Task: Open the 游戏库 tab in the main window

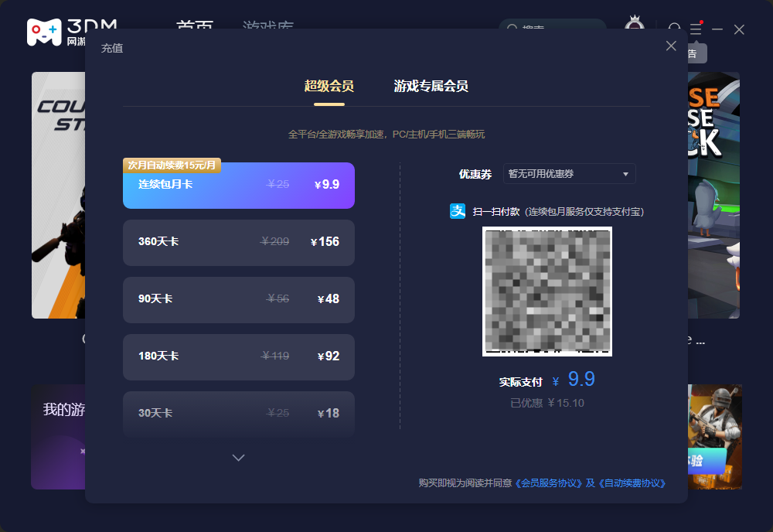Action: [268, 25]
